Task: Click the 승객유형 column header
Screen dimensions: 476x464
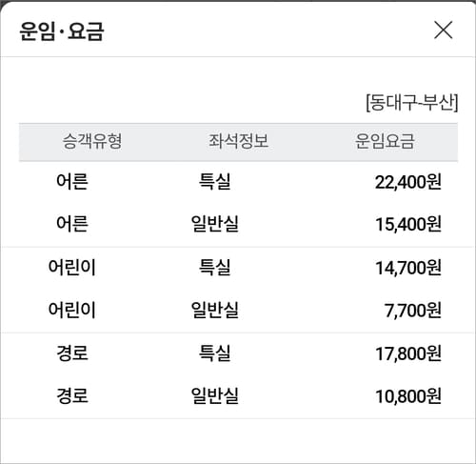Action: click(92, 141)
